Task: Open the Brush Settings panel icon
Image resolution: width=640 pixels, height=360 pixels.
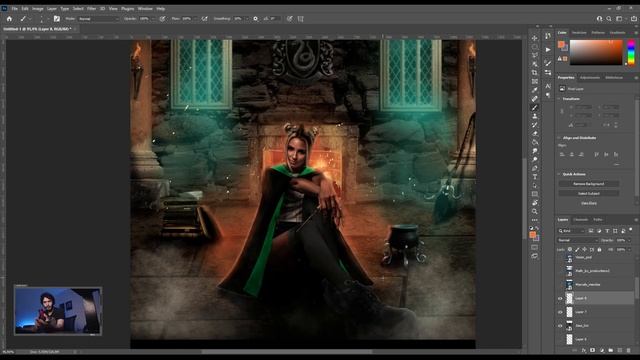Action: point(57,19)
